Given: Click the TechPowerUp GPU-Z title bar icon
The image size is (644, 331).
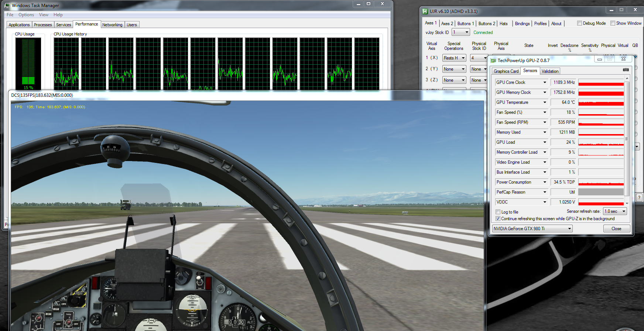Looking at the screenshot, I should 493,61.
